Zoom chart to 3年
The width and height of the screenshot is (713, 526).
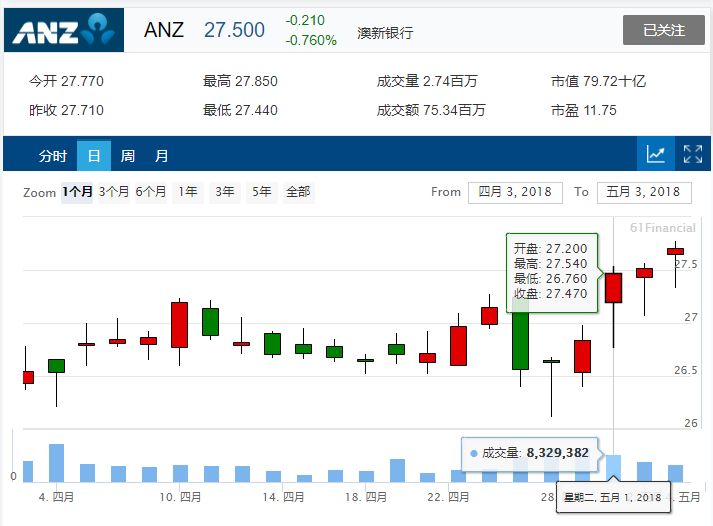[225, 192]
